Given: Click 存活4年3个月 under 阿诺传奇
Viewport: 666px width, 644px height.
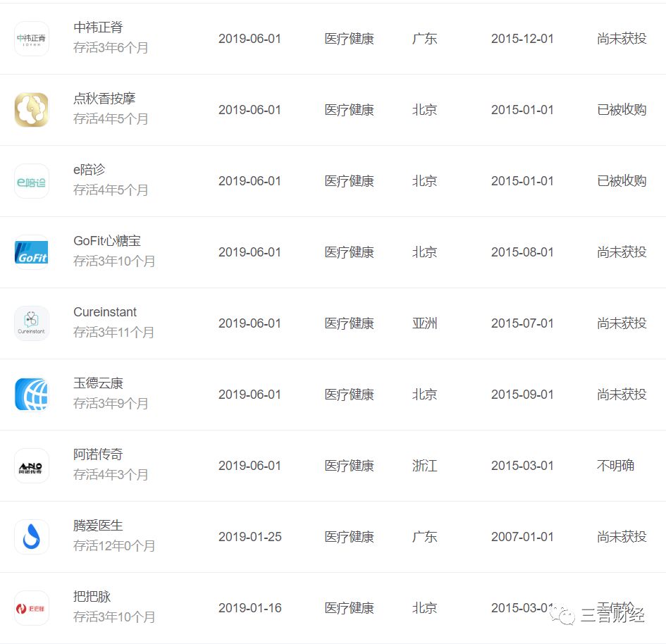Looking at the screenshot, I should pos(111,475).
